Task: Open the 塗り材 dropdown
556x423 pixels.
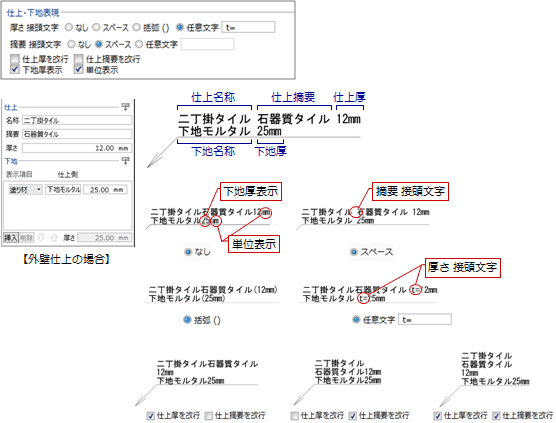Action: tap(25, 190)
